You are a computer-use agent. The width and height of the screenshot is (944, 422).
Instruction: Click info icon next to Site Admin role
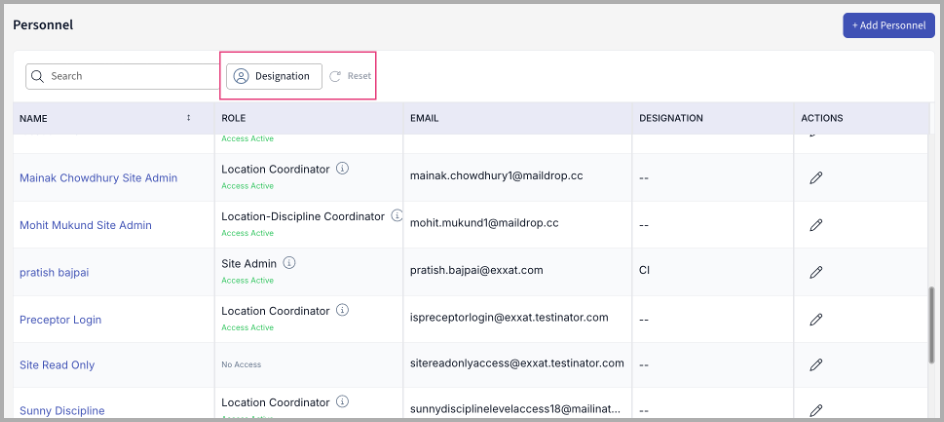point(289,263)
